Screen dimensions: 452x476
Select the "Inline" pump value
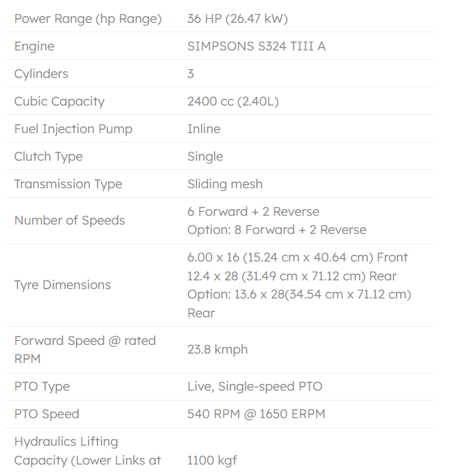[204, 129]
